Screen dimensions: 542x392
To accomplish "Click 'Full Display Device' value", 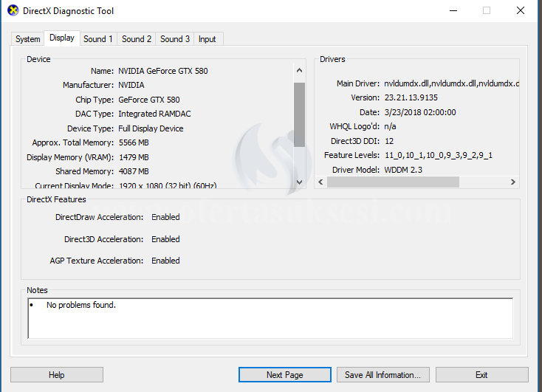I will 151,128.
